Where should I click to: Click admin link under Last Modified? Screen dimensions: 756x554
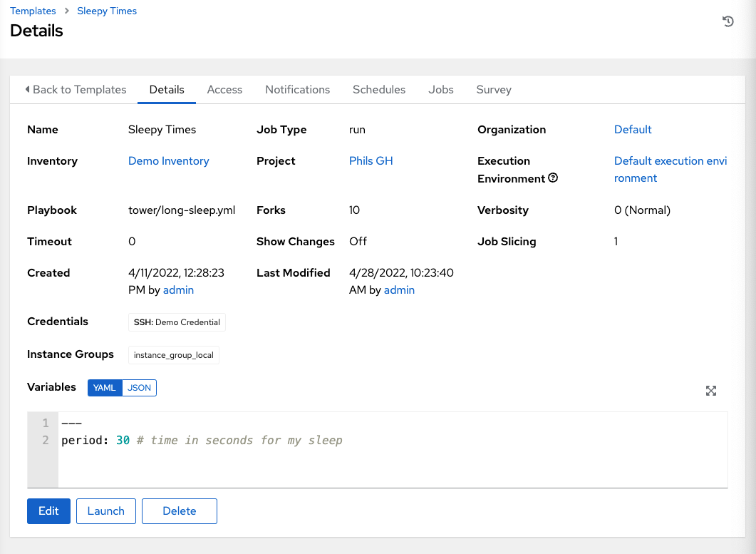pyautogui.click(x=399, y=289)
